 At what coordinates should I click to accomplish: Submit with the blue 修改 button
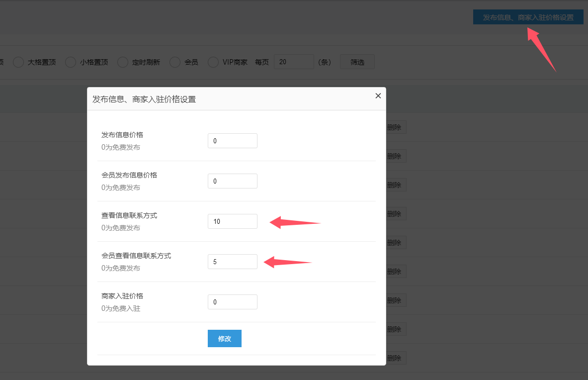224,339
